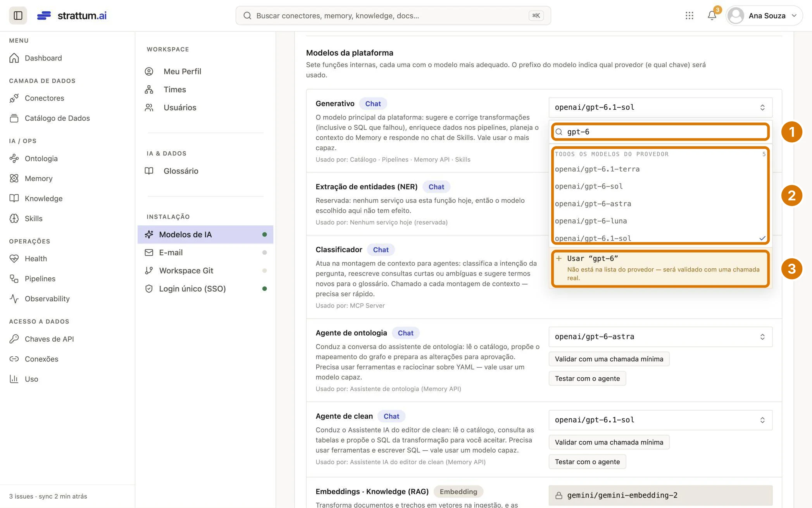
Task: Go to Workspace Git settings
Action: pos(205,270)
